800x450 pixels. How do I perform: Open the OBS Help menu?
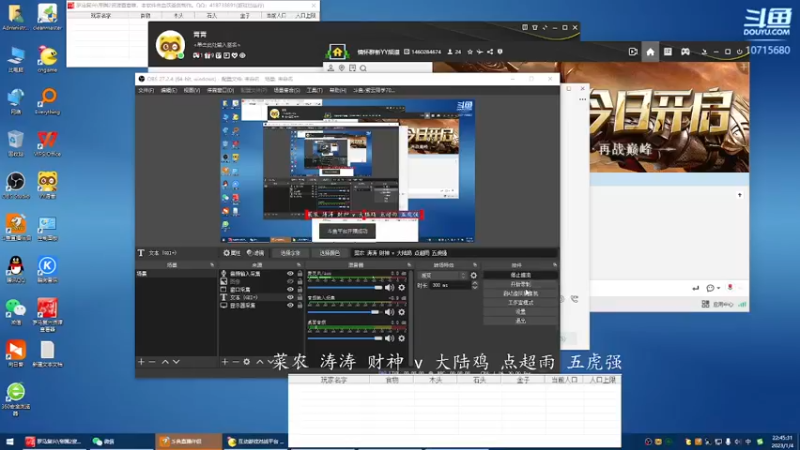point(338,90)
